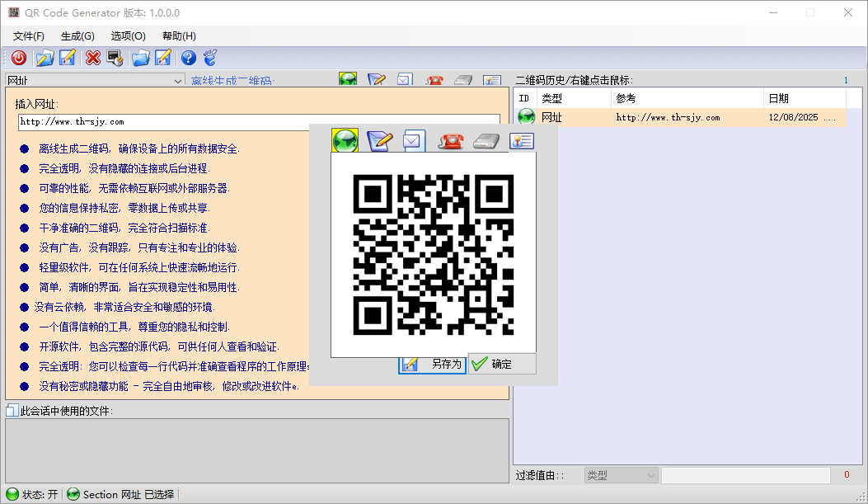Select the red telephone icon above QR code
Image resolution: width=868 pixels, height=504 pixels.
pyautogui.click(x=450, y=141)
